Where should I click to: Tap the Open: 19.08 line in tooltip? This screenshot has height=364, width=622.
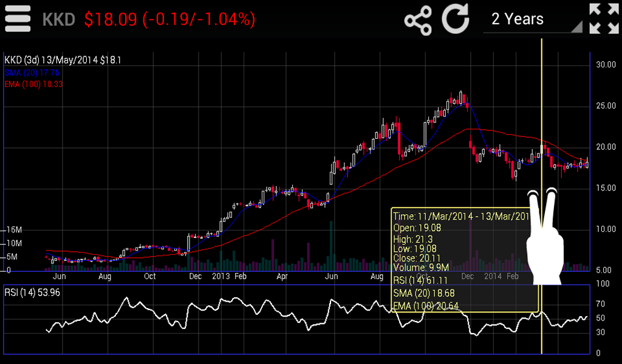pyautogui.click(x=417, y=228)
